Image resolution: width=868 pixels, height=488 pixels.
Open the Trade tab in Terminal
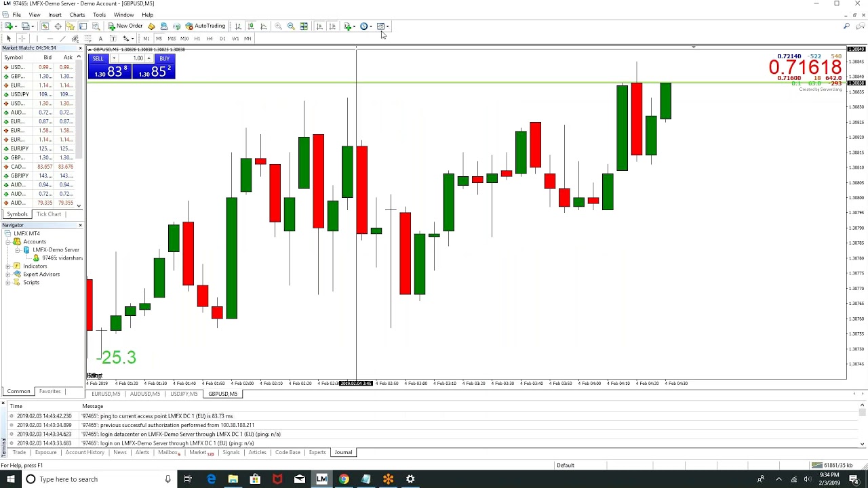tap(19, 452)
